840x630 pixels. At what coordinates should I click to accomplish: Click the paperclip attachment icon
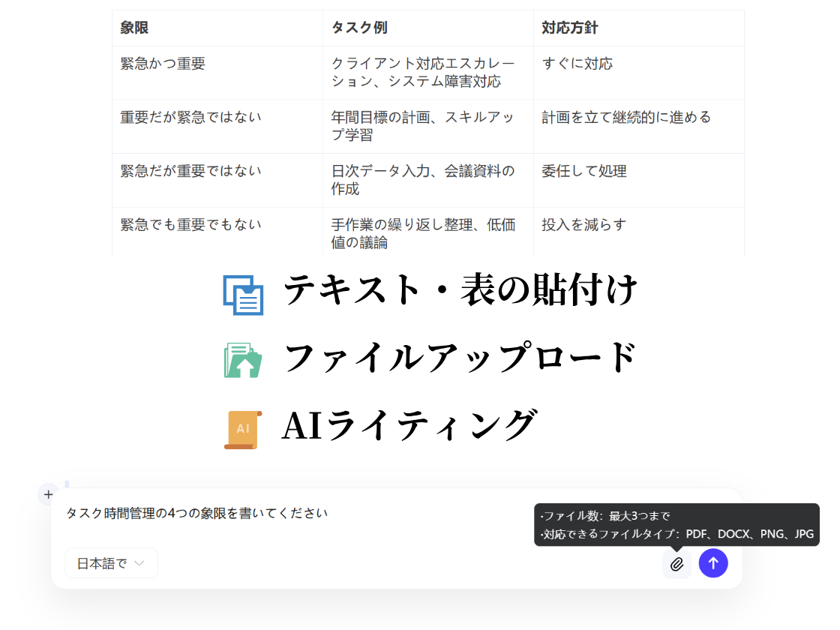[x=676, y=563]
